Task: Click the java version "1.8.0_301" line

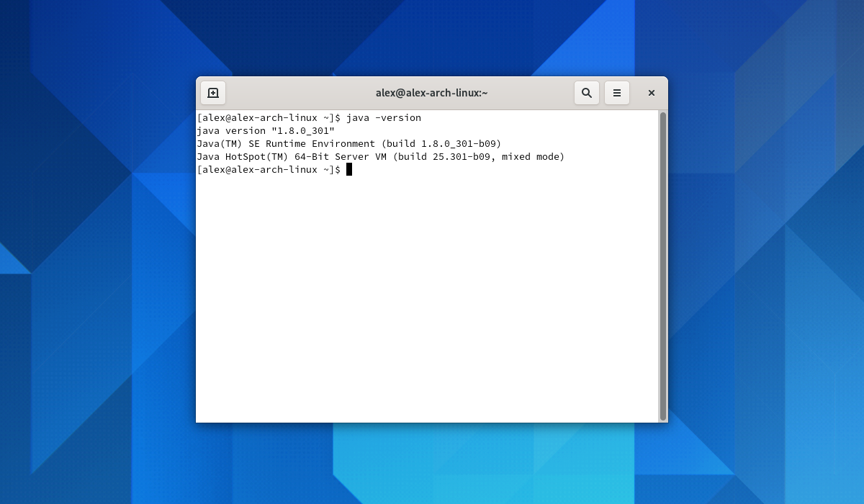Action: (266, 130)
